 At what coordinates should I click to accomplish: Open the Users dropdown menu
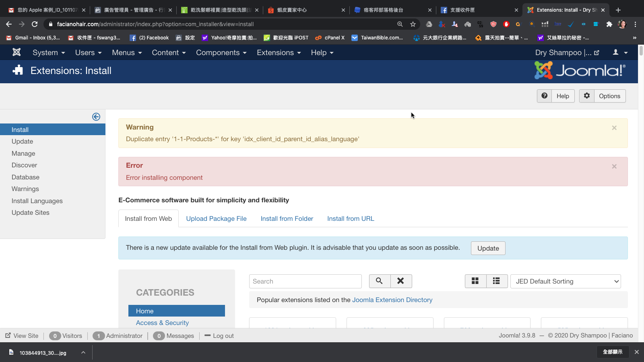pos(89,53)
